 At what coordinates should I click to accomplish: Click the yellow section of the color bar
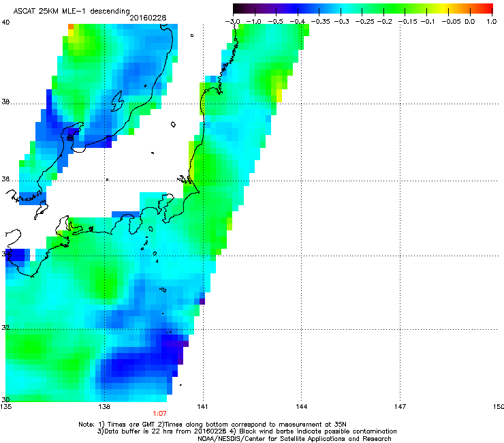[x=445, y=9]
